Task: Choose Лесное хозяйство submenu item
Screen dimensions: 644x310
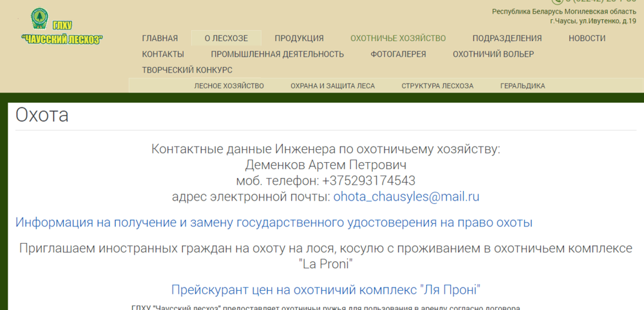Action: [x=229, y=86]
